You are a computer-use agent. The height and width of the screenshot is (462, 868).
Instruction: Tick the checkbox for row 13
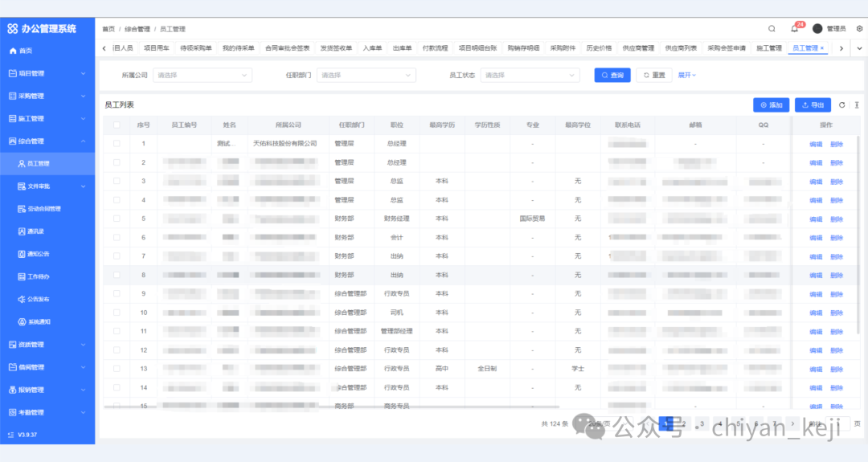click(117, 369)
